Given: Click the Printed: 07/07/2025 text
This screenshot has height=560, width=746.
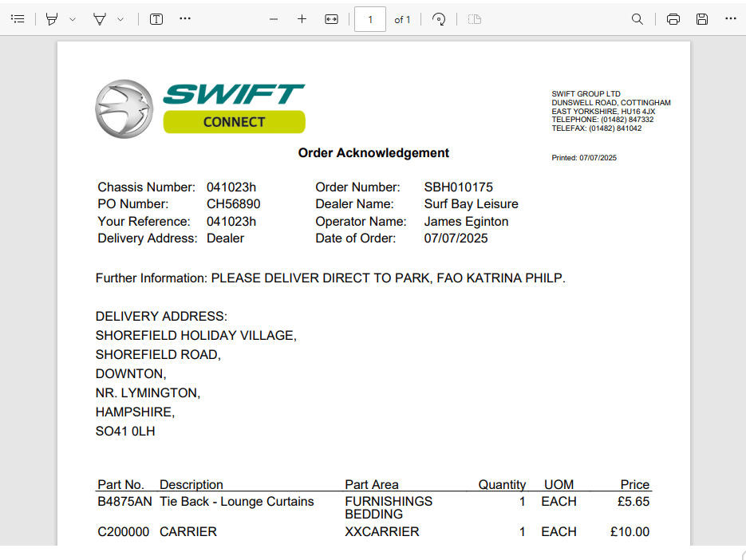Looking at the screenshot, I should pyautogui.click(x=584, y=158).
